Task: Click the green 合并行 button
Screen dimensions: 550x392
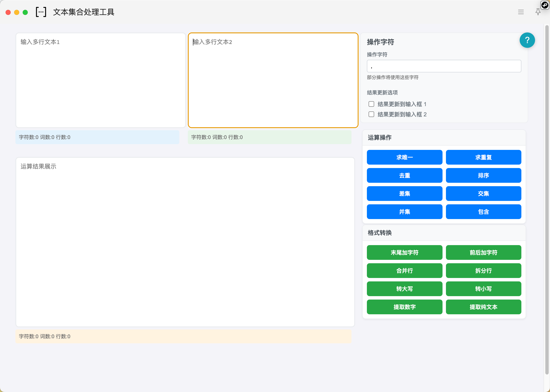Action: [x=404, y=271]
